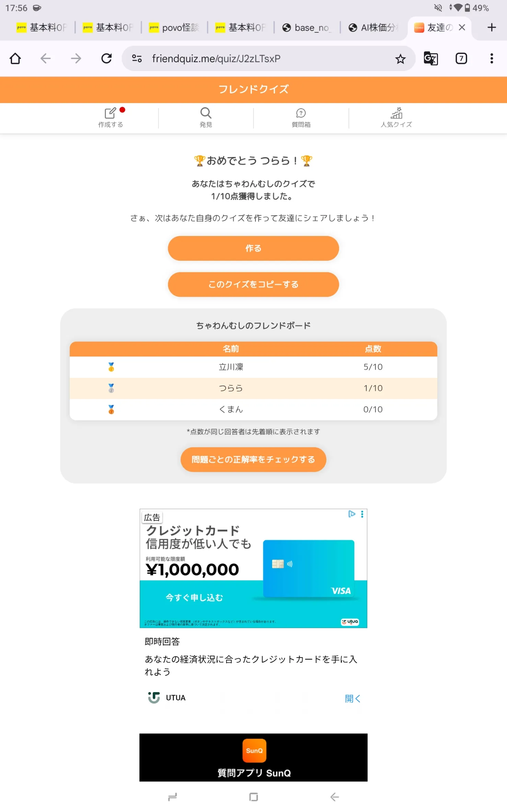Bookmark page with star icon
The height and width of the screenshot is (812, 507).
(400, 59)
